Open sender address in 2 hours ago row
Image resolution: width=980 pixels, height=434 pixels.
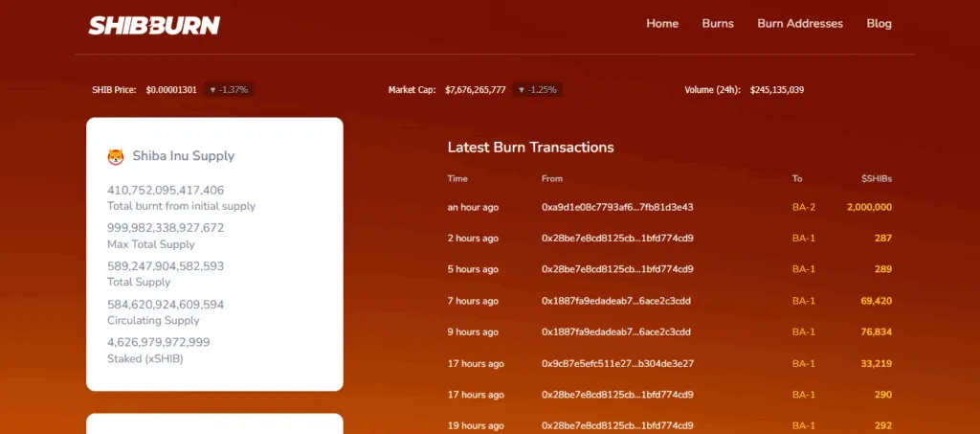617,239
